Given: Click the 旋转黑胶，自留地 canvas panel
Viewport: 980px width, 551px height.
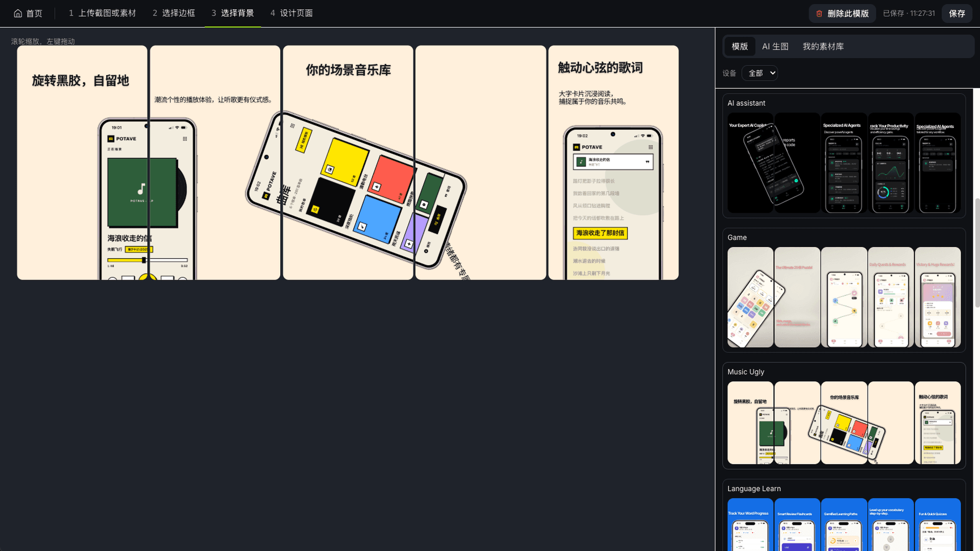Looking at the screenshot, I should click(82, 163).
